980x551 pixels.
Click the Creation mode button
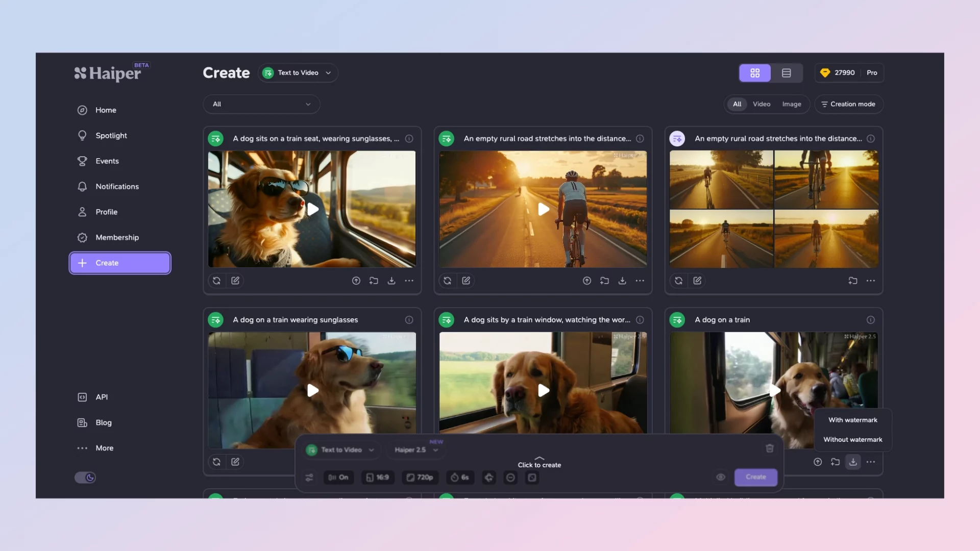(x=848, y=104)
